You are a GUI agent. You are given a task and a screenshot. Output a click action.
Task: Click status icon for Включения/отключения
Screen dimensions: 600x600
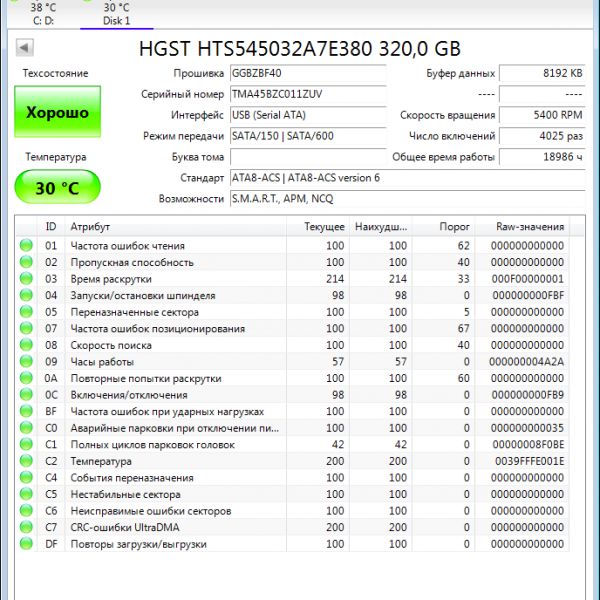(x=26, y=395)
